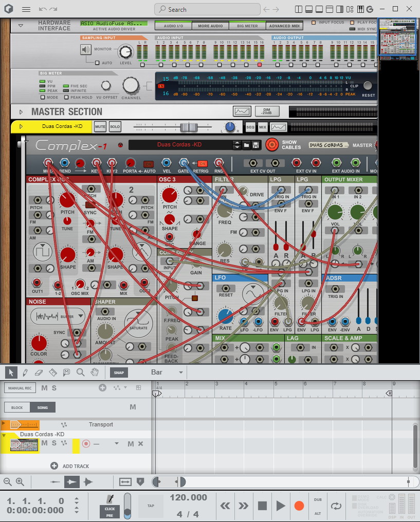Delete Duas Cordas lane with the X icon

(x=140, y=443)
